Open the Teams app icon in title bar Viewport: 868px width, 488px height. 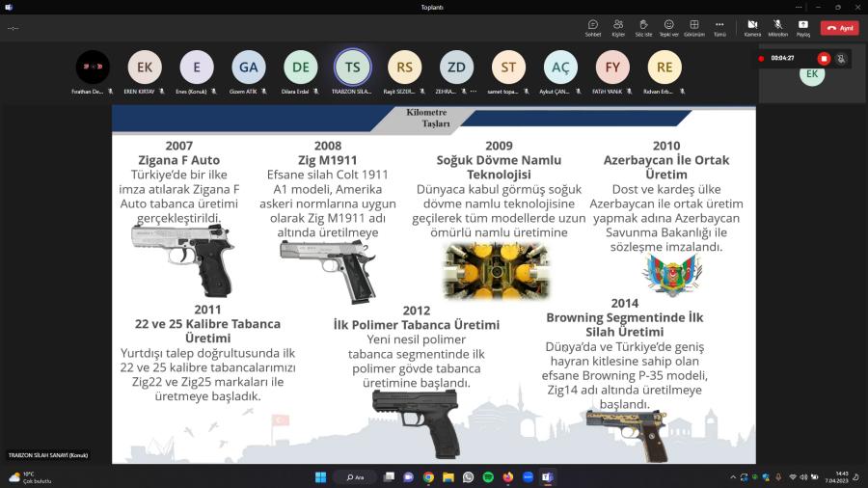pos(9,7)
